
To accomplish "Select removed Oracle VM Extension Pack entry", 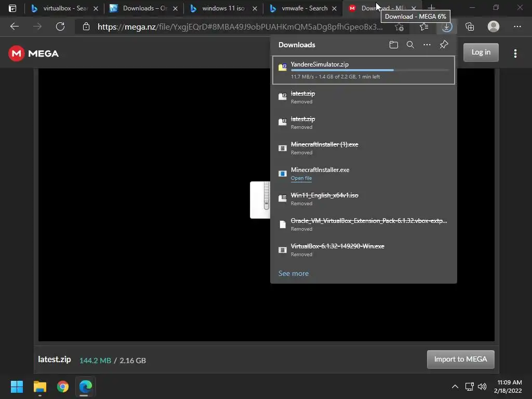I will click(x=363, y=224).
